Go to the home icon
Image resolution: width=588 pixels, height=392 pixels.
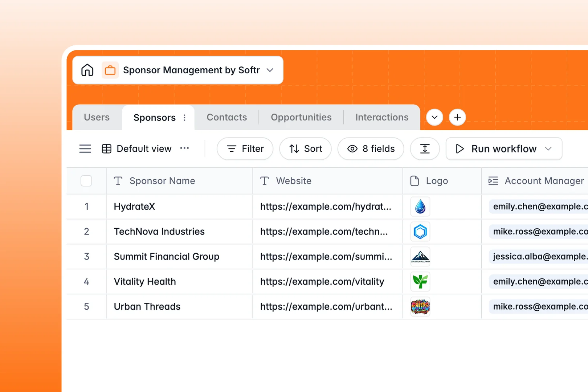(x=87, y=70)
